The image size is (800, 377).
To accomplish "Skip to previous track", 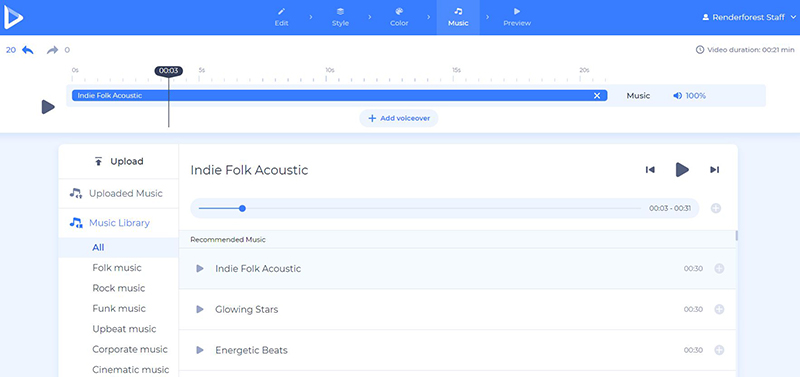I will click(650, 170).
